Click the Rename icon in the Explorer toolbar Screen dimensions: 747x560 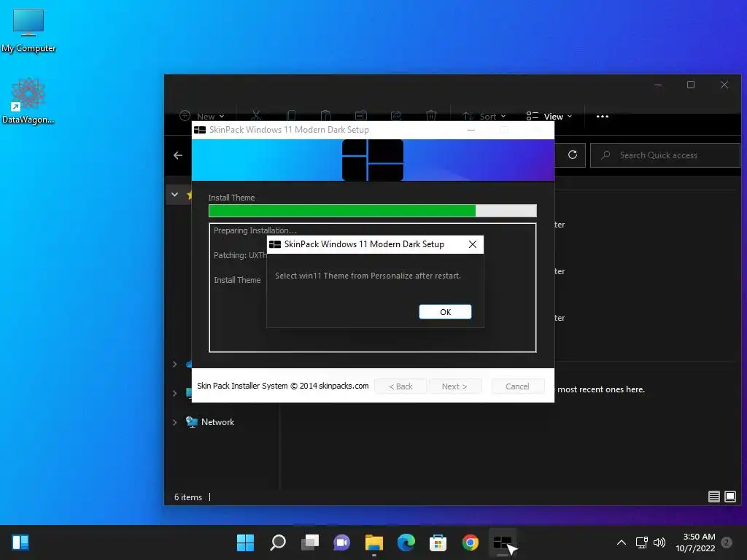tap(361, 116)
